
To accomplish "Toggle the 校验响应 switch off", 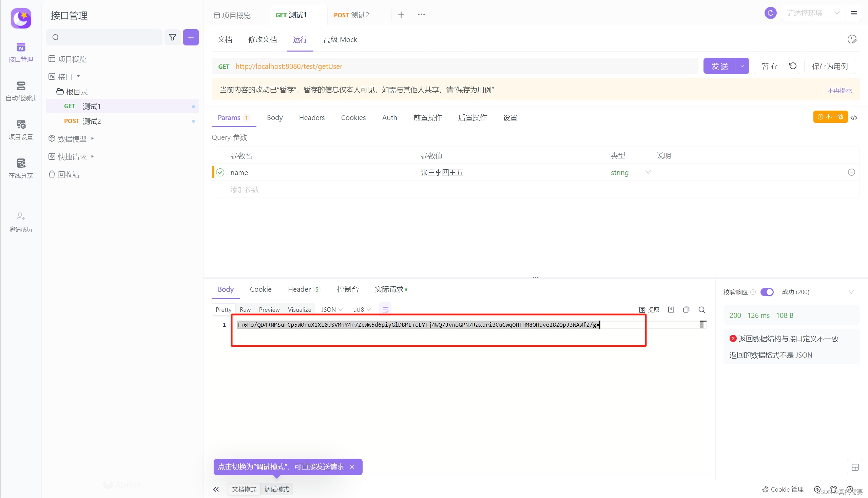I will (767, 292).
